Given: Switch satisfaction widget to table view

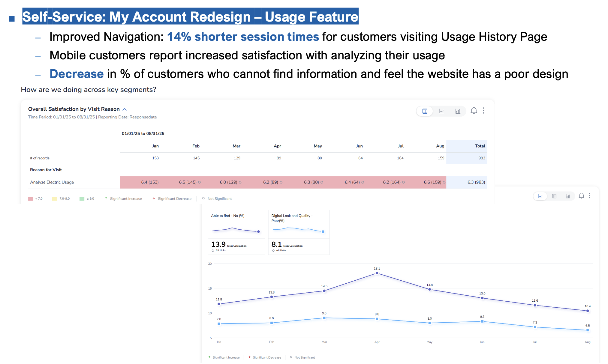Looking at the screenshot, I should tap(425, 111).
